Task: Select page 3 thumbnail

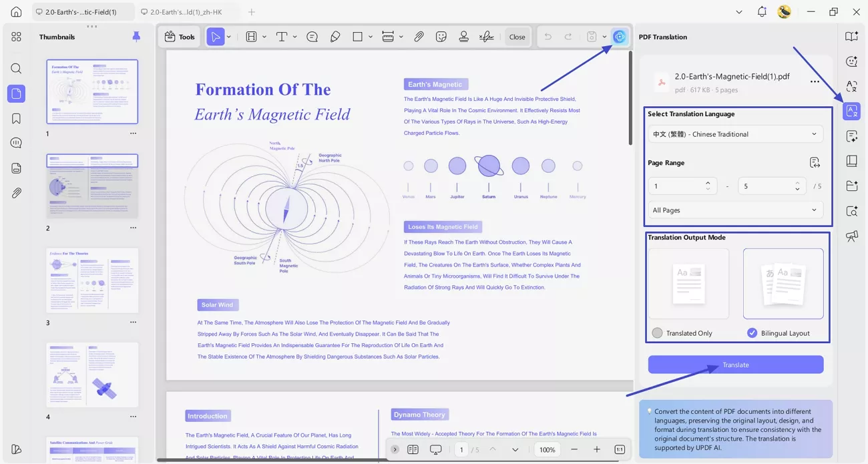Action: pos(92,280)
